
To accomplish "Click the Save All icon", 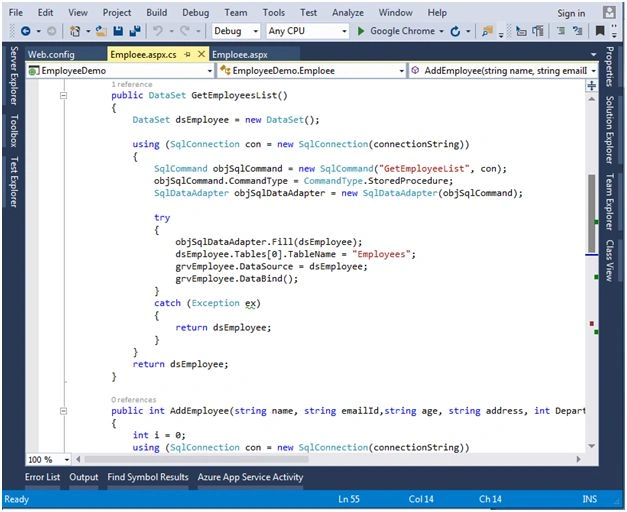I will 135,31.
